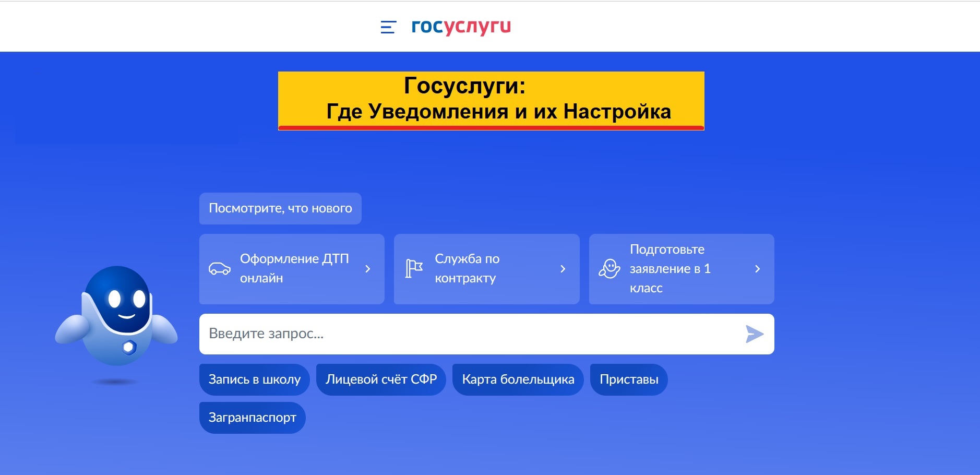Screen dimensions: 980x475
Task: Click the Госуслуги logo
Action: pyautogui.click(x=461, y=27)
